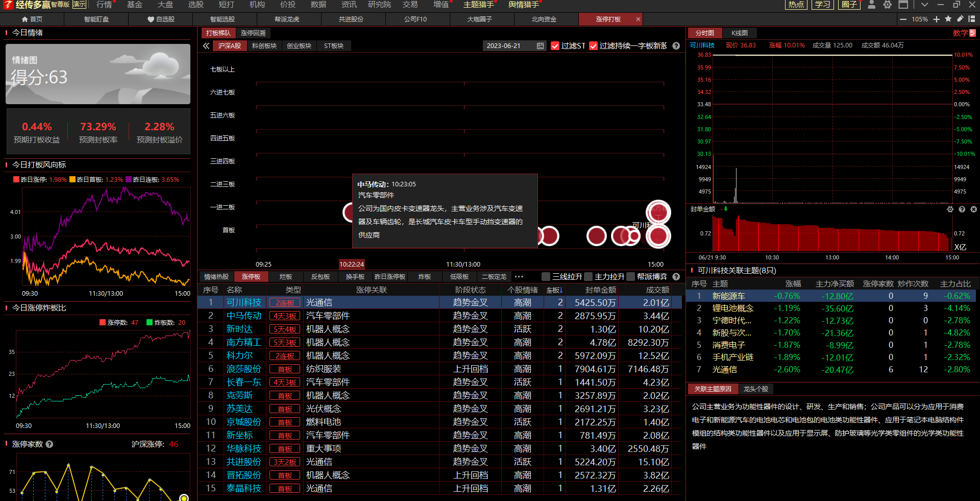Click the 热点 button
The width and height of the screenshot is (980, 501).
[x=796, y=5]
